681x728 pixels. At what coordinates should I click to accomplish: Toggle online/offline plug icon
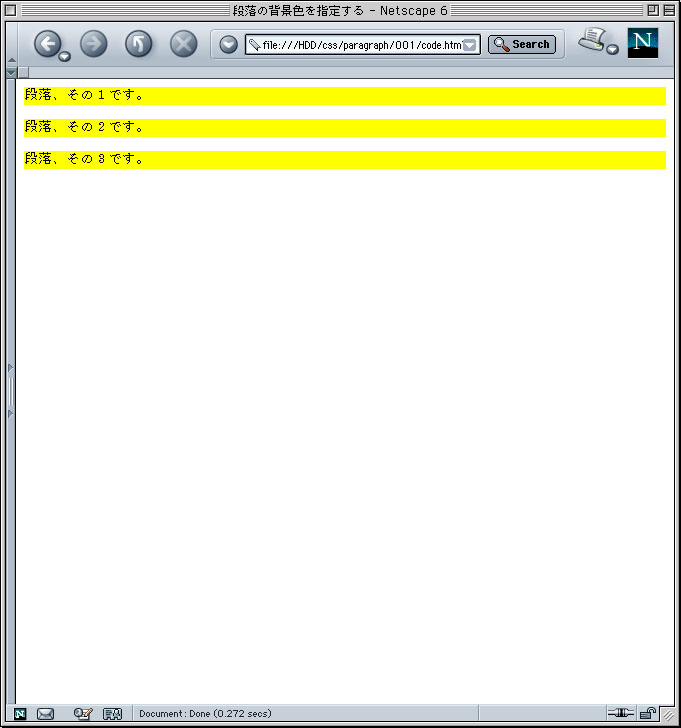click(x=621, y=712)
